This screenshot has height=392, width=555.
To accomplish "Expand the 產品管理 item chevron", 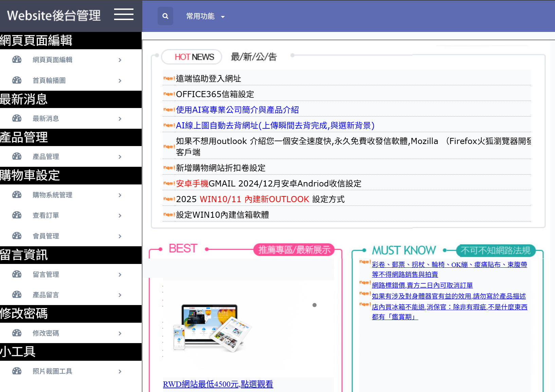I will point(120,157).
